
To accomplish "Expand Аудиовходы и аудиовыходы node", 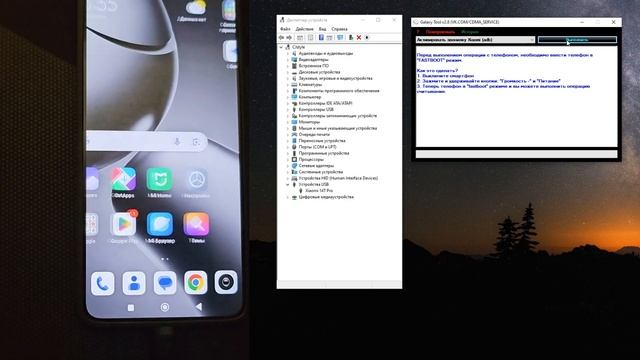I will tap(288, 53).
